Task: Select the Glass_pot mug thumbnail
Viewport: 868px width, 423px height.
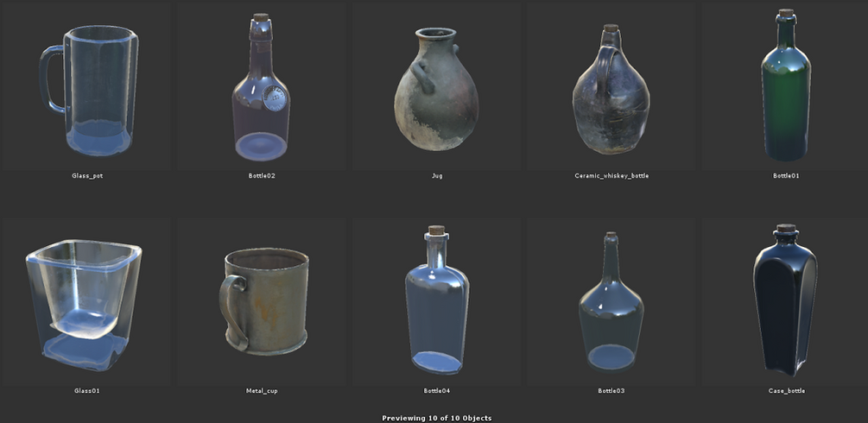Action: 86,85
